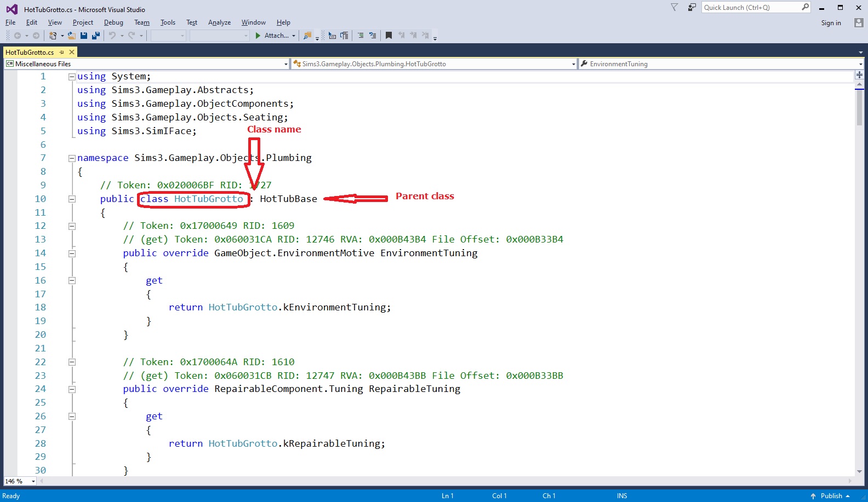Open the Debug menu
This screenshot has width=868, height=502.
point(113,22)
